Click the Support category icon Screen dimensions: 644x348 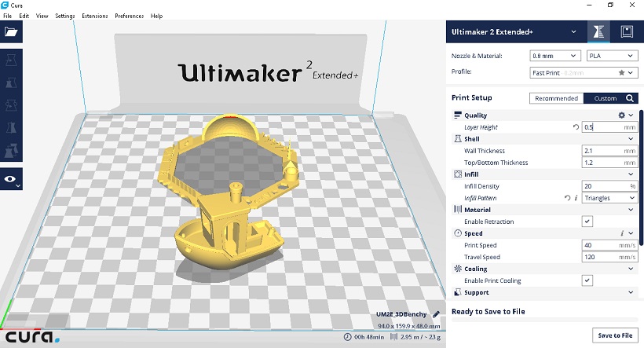458,292
